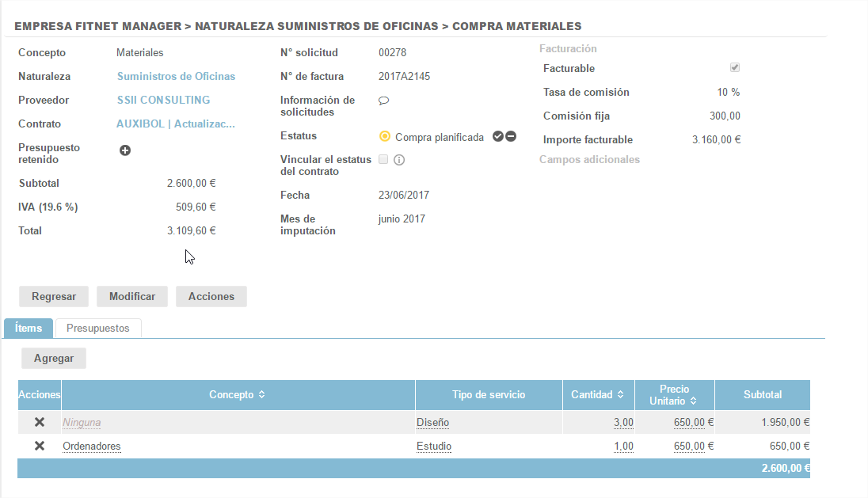The width and height of the screenshot is (868, 498).
Task: Open the Acciones dropdown button
Action: (x=211, y=296)
